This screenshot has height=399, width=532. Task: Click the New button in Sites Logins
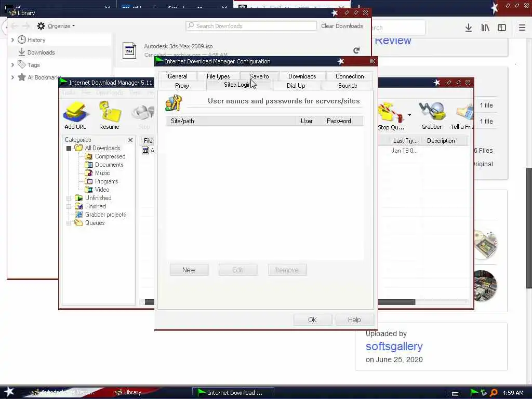pos(189,270)
